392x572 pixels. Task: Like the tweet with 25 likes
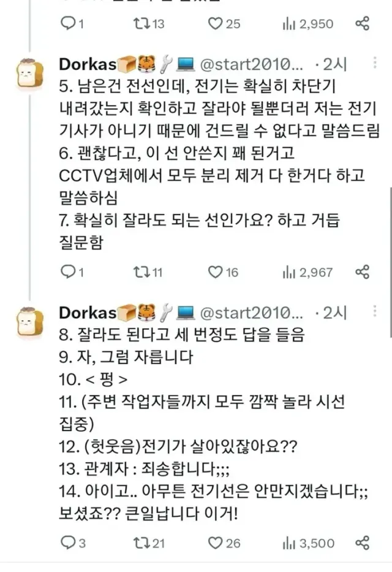[x=214, y=24]
